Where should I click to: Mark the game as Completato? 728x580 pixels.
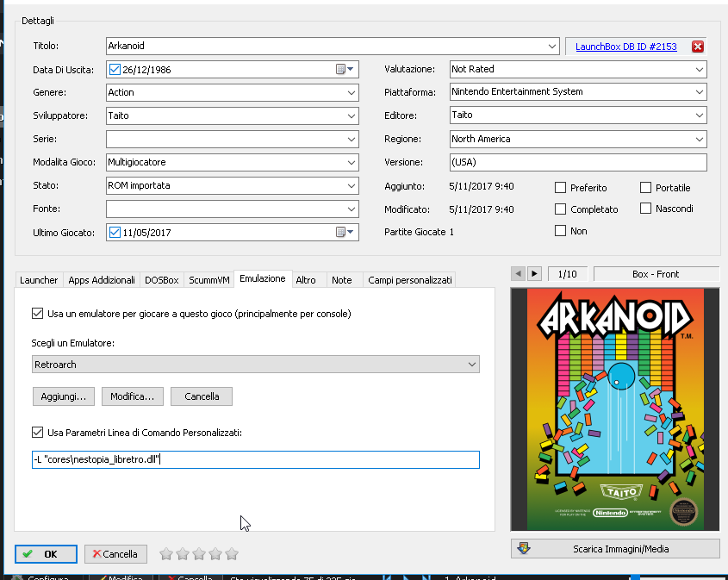point(560,209)
